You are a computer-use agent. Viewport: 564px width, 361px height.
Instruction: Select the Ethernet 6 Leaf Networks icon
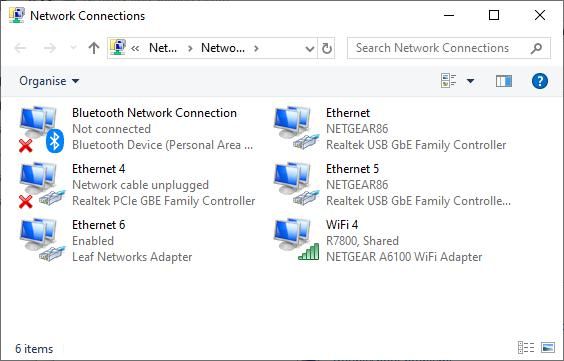pos(42,240)
